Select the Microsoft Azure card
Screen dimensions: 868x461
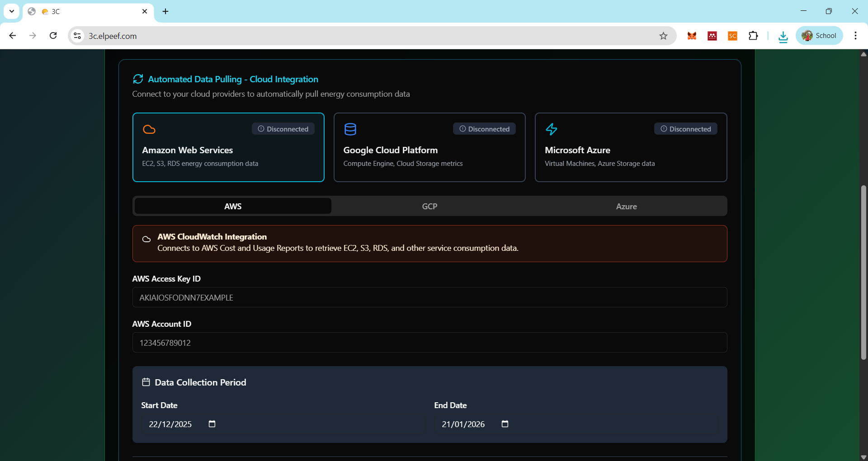point(631,147)
